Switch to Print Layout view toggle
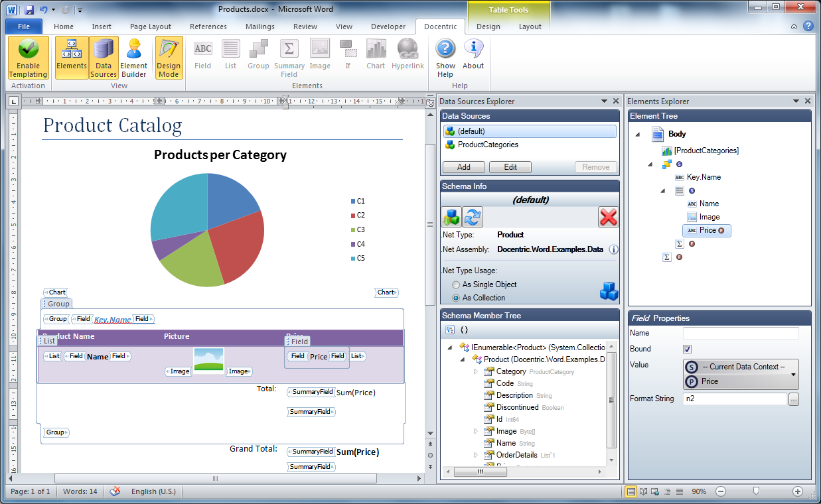The height and width of the screenshot is (504, 821). [631, 491]
